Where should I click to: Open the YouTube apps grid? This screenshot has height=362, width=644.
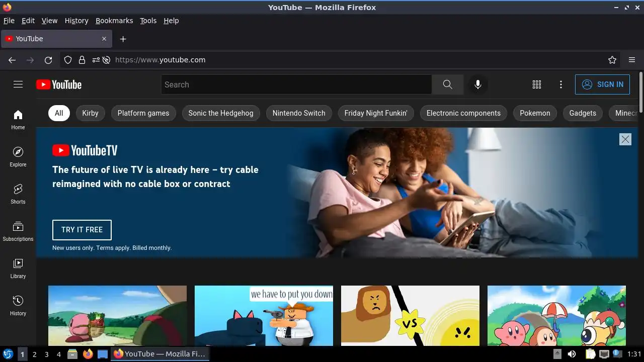pyautogui.click(x=537, y=84)
